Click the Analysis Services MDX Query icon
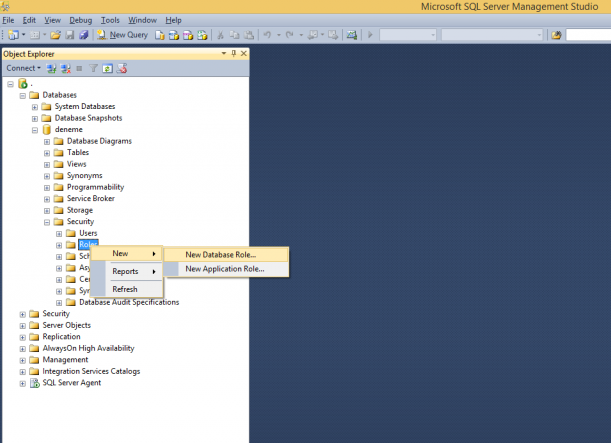 click(174, 35)
